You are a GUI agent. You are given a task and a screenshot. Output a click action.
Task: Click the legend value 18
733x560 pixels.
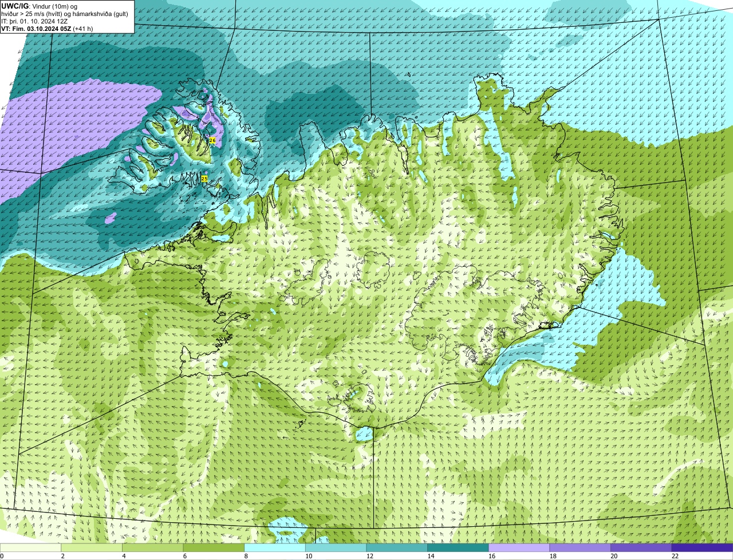click(x=553, y=556)
